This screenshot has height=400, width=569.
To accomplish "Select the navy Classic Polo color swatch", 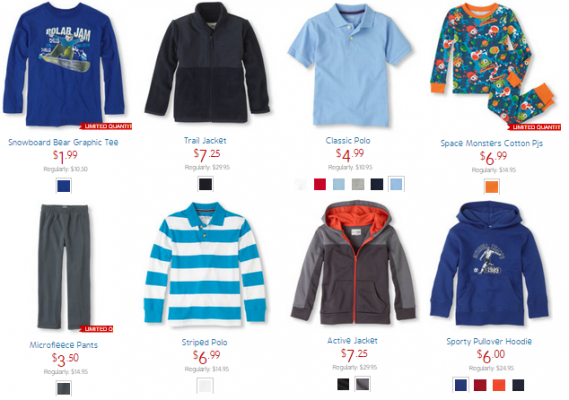I will pos(377,184).
